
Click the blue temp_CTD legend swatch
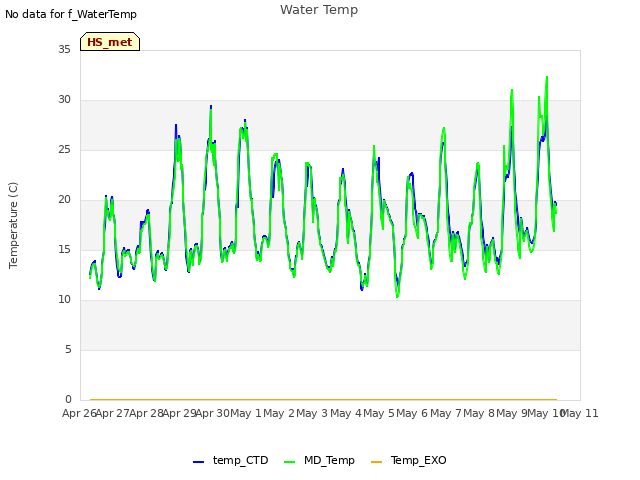(x=198, y=462)
